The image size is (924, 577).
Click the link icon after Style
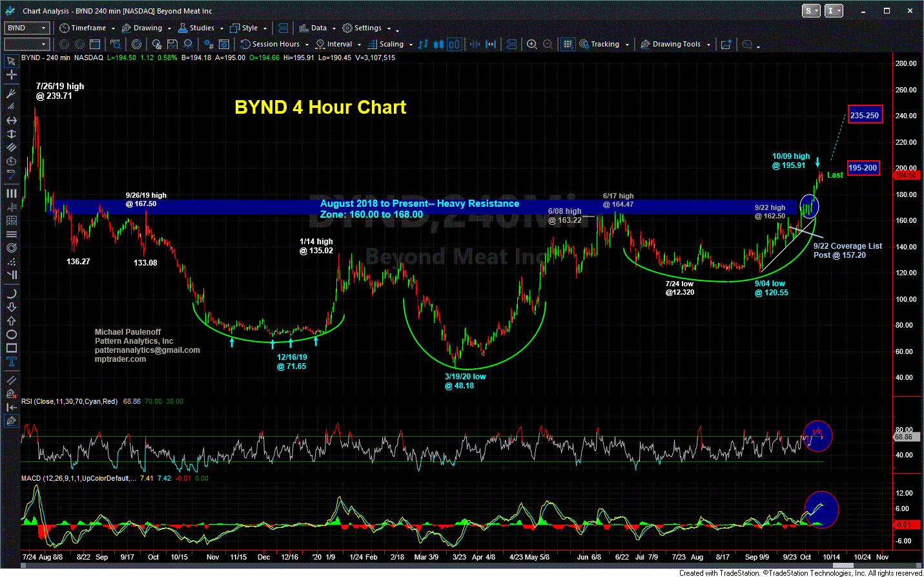point(283,28)
